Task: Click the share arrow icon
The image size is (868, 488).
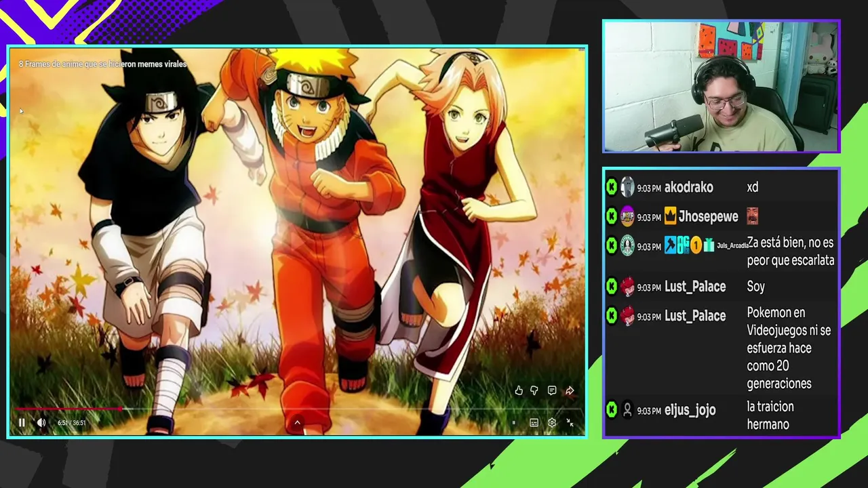Action: 570,390
